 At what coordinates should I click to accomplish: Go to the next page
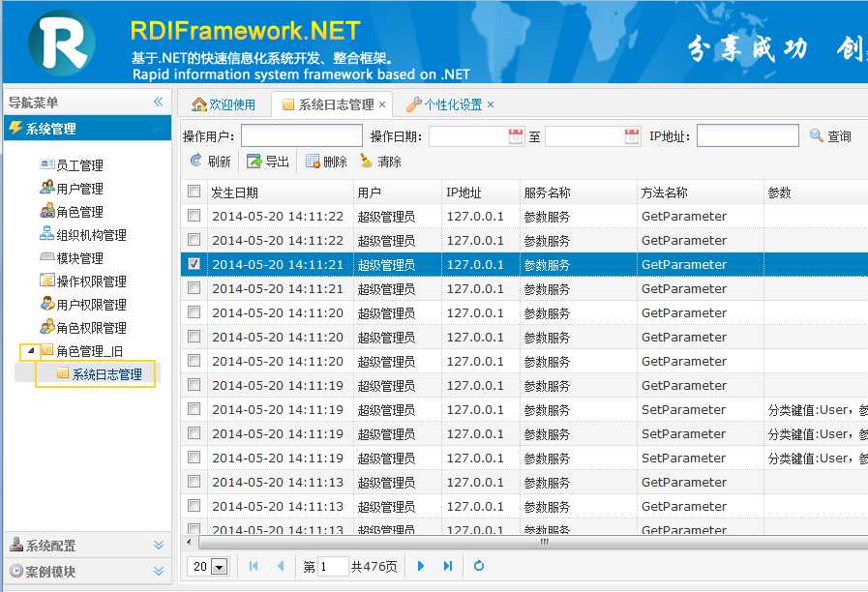pos(421,566)
